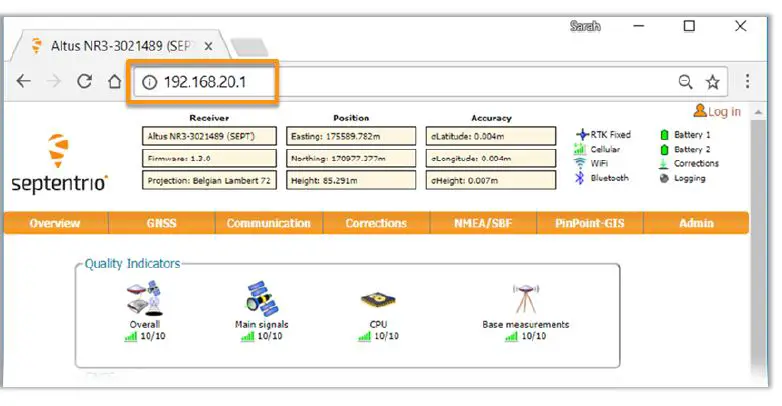Click the Projection: Belgian Lambert 72 field
Screen dimensions: 782x406
pyautogui.click(x=209, y=180)
